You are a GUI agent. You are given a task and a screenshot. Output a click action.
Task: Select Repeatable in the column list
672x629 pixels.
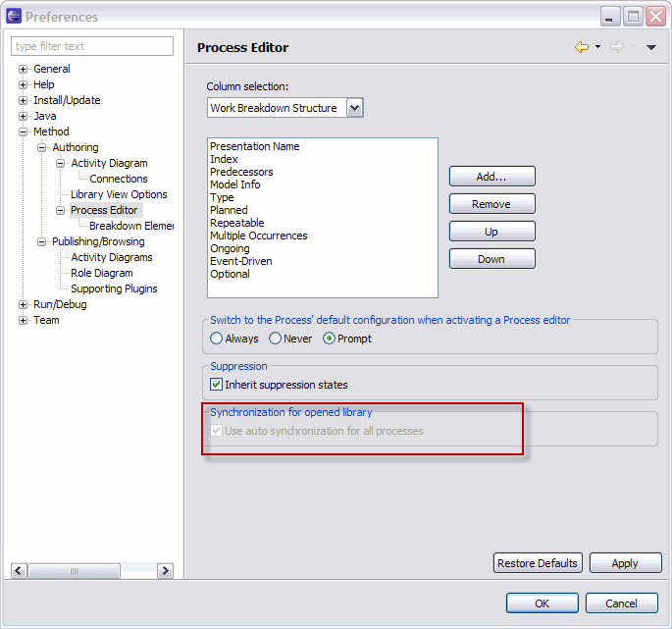(237, 223)
